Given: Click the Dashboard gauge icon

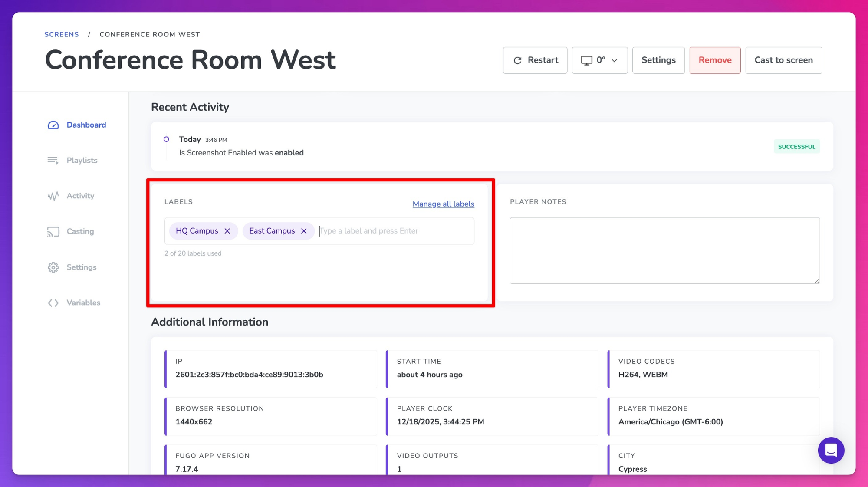Looking at the screenshot, I should (53, 125).
